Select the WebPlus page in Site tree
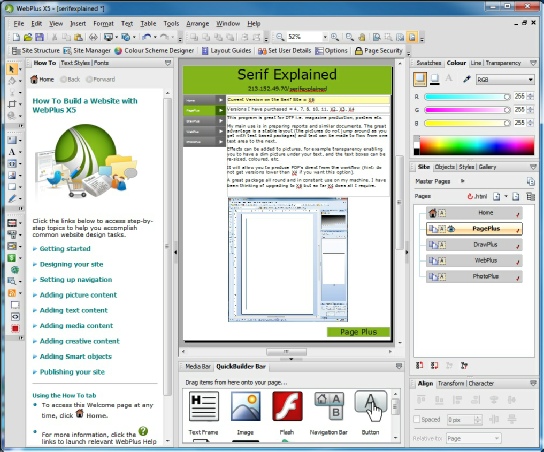Viewport: 544px width, 452px height. (474, 261)
